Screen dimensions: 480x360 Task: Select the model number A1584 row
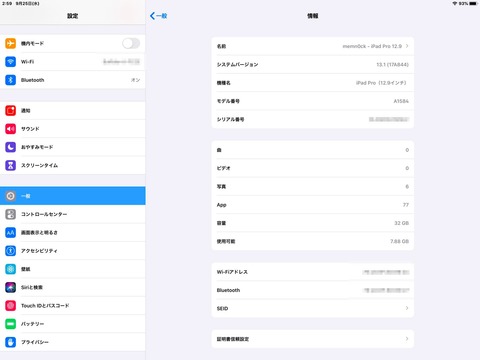[x=313, y=101]
